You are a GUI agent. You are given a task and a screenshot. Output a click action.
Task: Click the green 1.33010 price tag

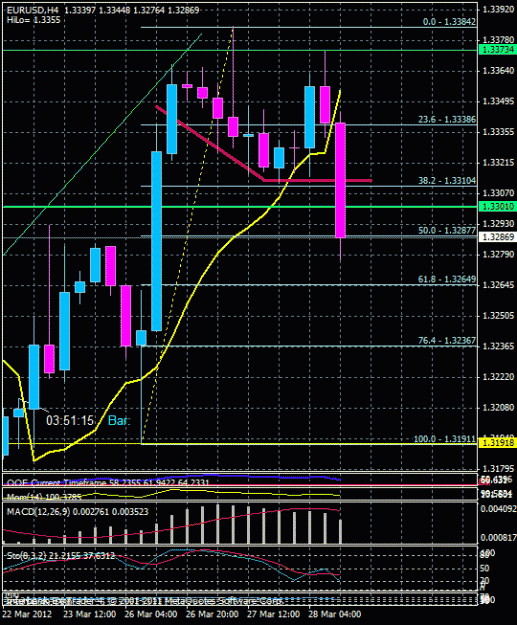[497, 206]
